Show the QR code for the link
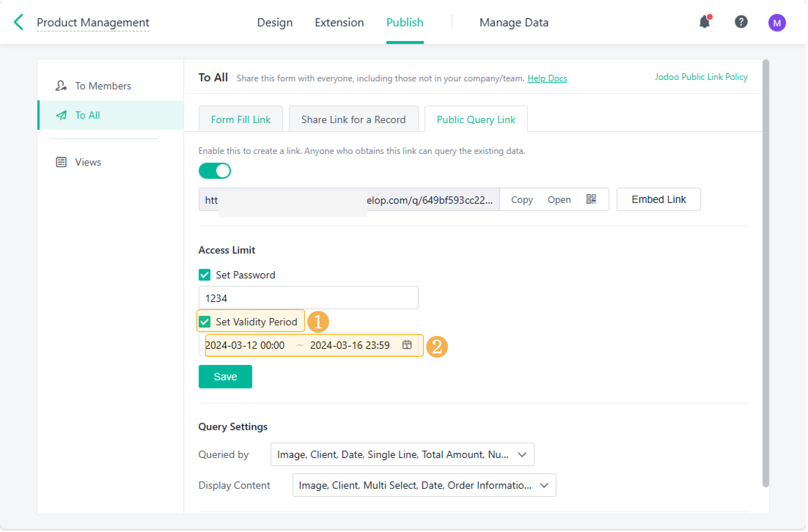 [591, 199]
